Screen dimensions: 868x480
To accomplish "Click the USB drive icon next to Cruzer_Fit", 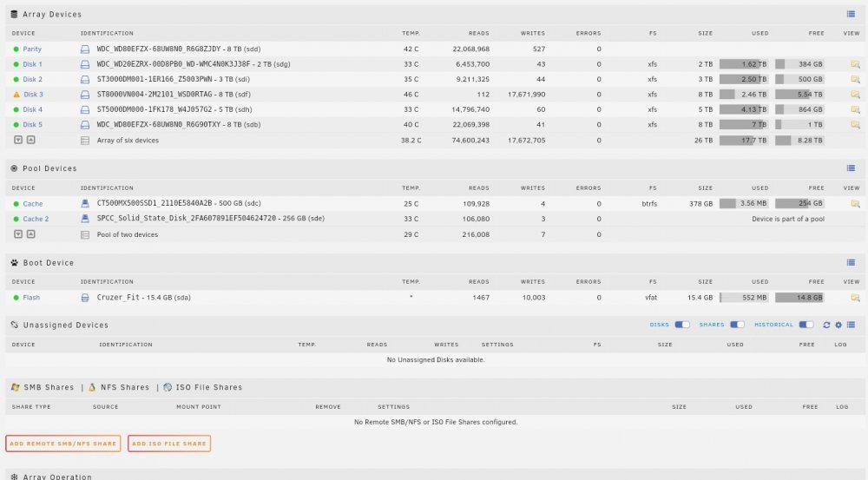I will pos(85,298).
